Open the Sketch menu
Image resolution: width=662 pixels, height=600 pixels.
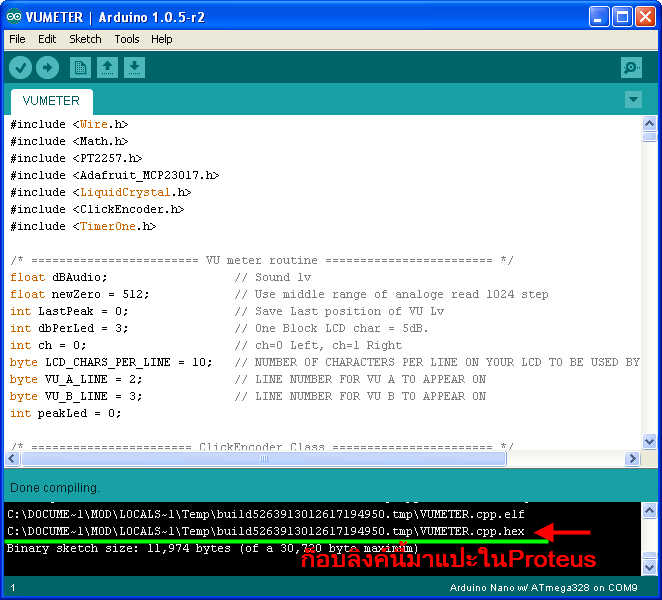click(85, 39)
